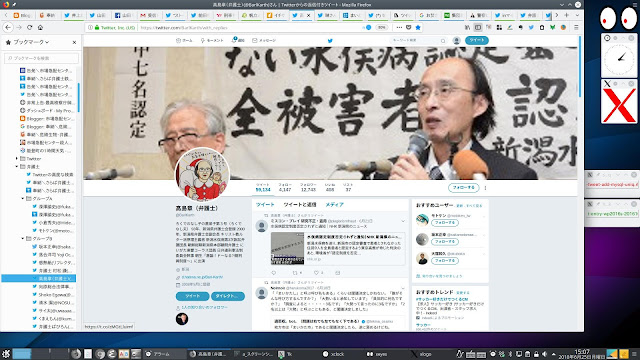This screenshot has height=360, width=640.
Task: Open the application launcher at the taskbar's left end
Action: point(6,354)
